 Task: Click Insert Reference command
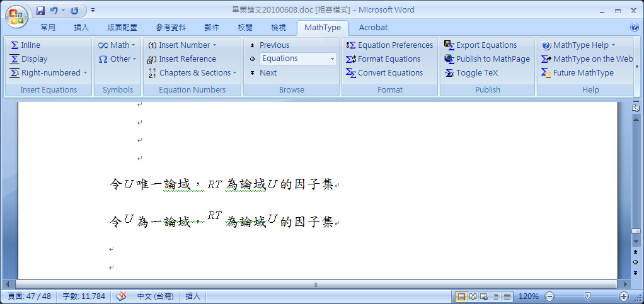point(181,59)
